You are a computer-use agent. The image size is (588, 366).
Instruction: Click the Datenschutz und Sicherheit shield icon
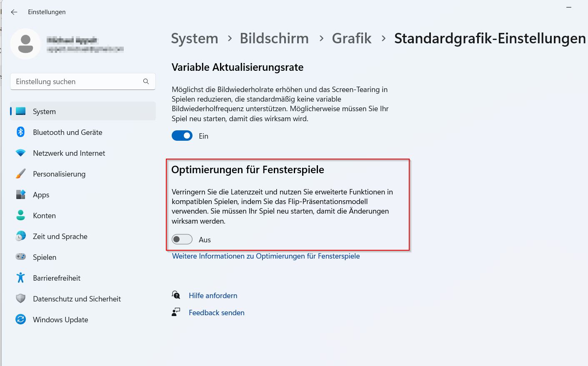click(20, 299)
